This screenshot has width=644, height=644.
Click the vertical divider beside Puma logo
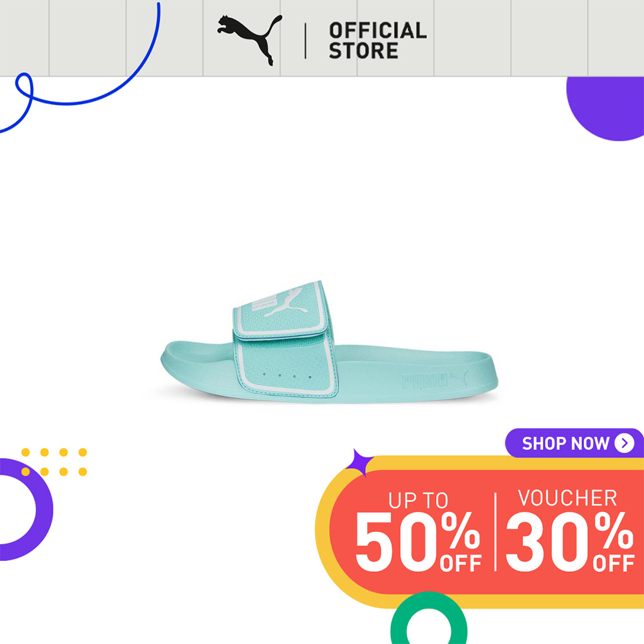(x=305, y=41)
